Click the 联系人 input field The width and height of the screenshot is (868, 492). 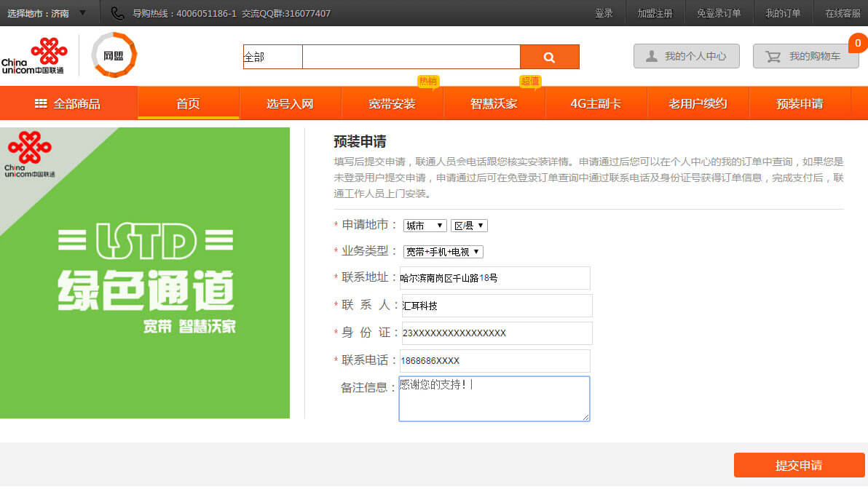pos(497,306)
